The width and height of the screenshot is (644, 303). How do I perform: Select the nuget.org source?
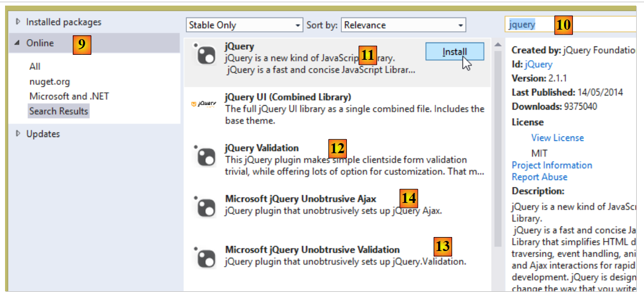tap(49, 82)
